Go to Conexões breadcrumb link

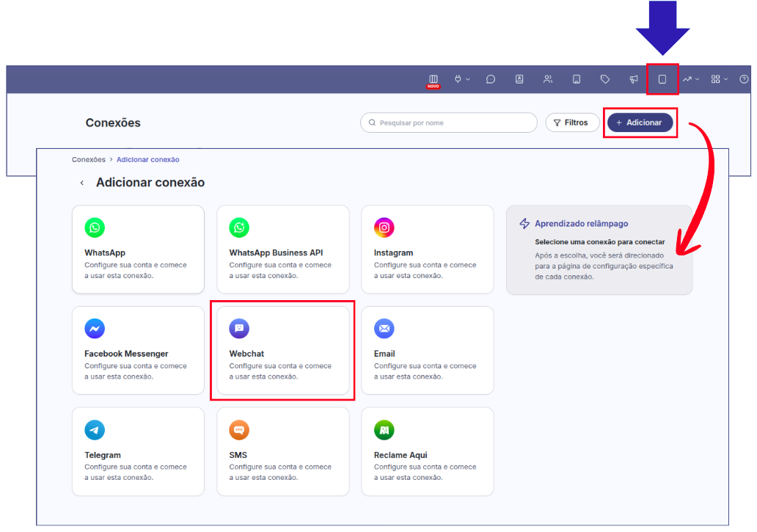[x=89, y=159]
